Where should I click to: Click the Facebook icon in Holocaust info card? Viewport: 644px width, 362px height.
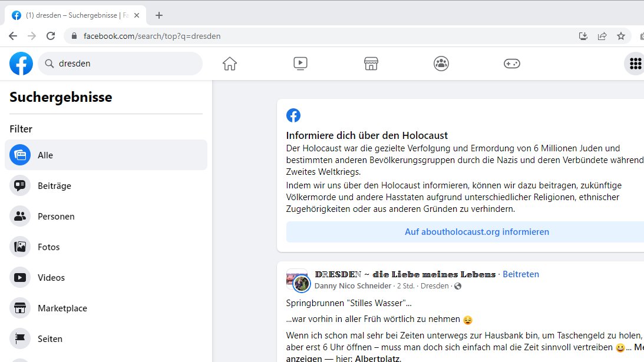click(293, 115)
